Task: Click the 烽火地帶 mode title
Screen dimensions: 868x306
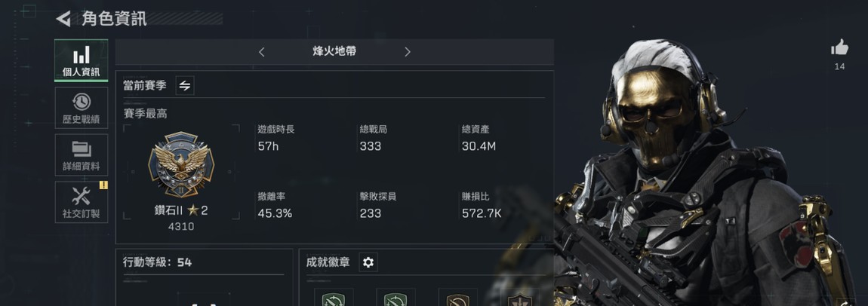Action: tap(334, 51)
